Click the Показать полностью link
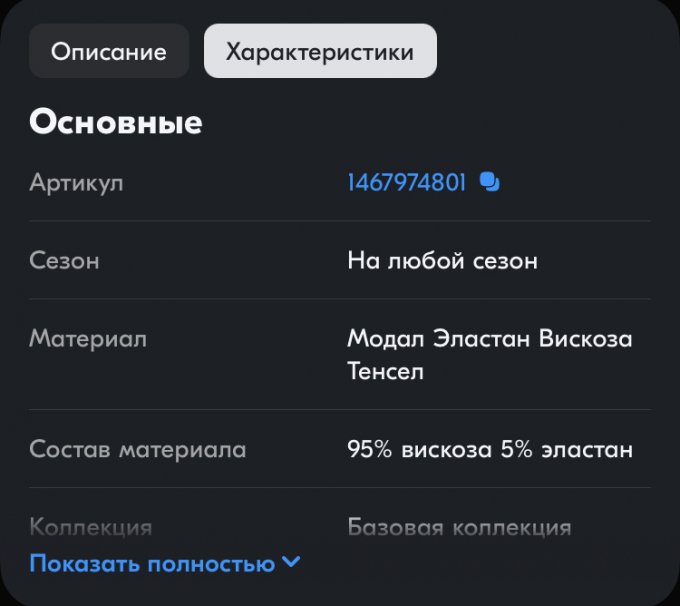 tap(152, 564)
